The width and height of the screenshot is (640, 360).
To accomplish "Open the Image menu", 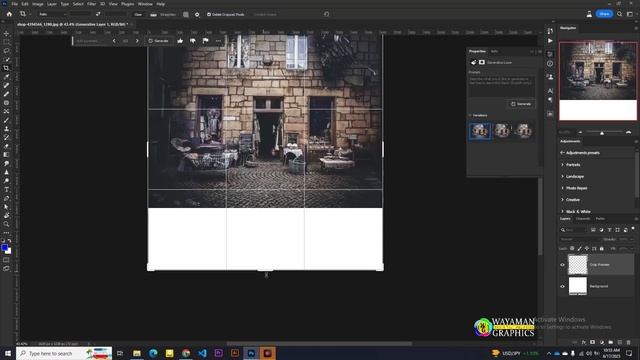I will click(38, 4).
